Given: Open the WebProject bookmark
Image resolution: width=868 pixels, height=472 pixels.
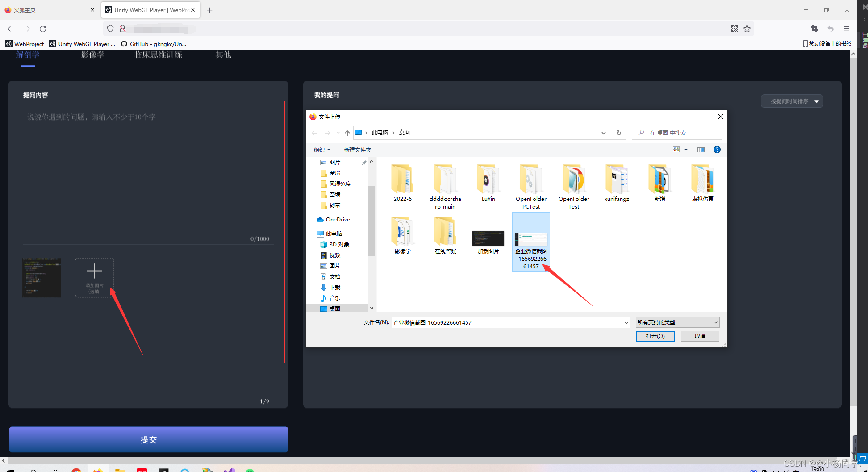Looking at the screenshot, I should pyautogui.click(x=25, y=44).
